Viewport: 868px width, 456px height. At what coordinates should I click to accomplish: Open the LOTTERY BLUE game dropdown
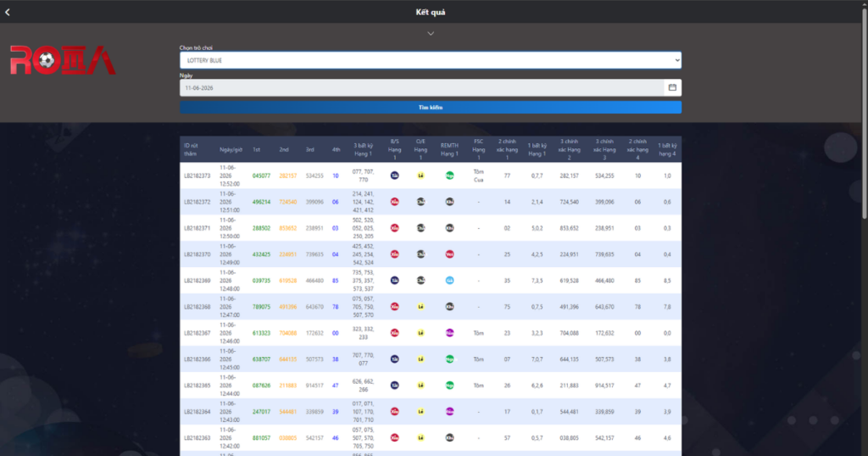[x=430, y=60]
